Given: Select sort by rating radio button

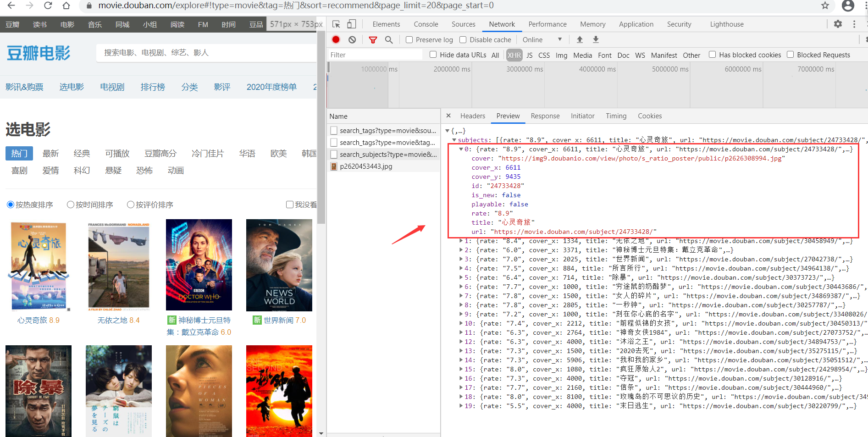Looking at the screenshot, I should [131, 205].
